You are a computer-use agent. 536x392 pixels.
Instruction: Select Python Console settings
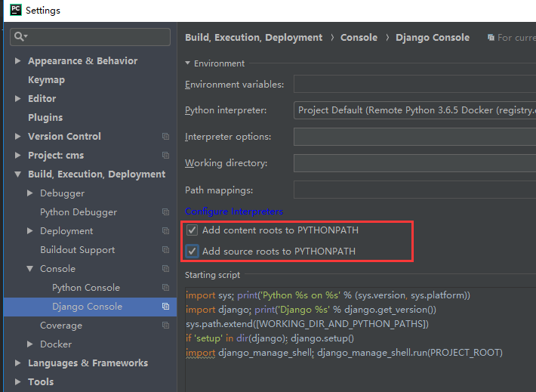tap(86, 287)
